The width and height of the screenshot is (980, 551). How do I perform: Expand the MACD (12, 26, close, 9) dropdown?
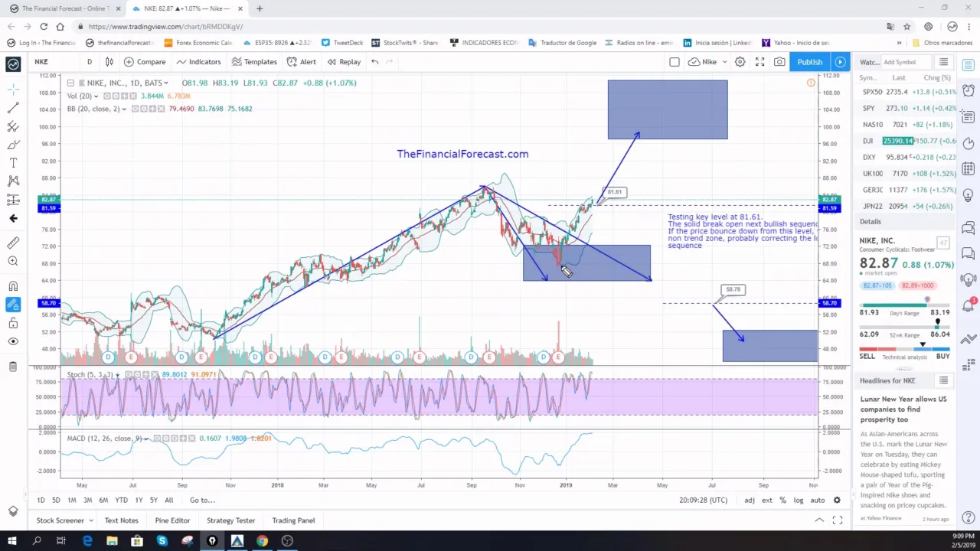coord(148,439)
